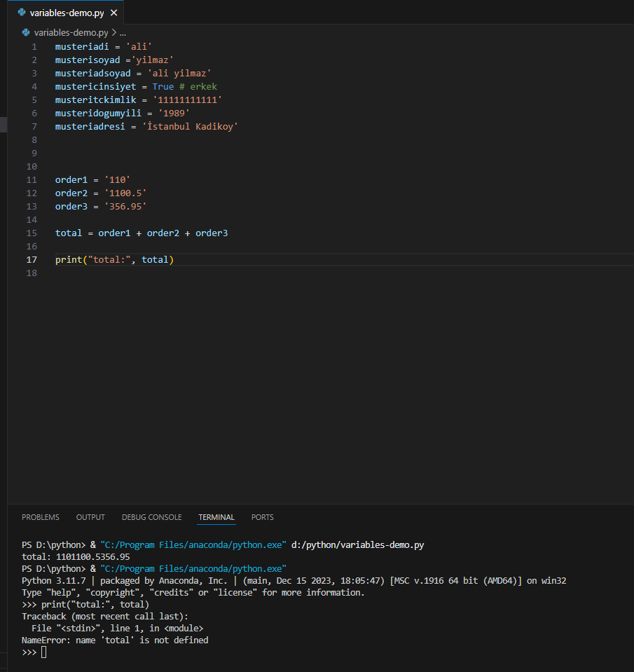Image resolution: width=634 pixels, height=672 pixels.
Task: Click the 'İstanbul Kadikoy' string in the editor
Action: pyautogui.click(x=190, y=127)
